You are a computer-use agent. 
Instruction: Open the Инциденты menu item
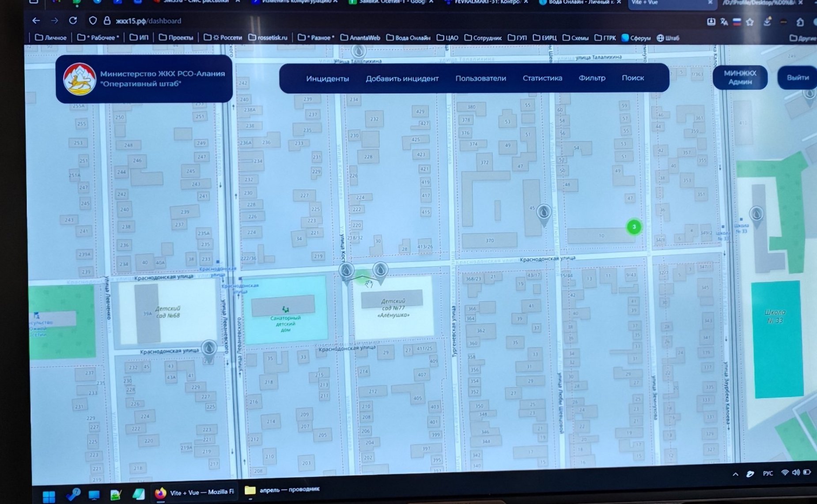click(x=327, y=79)
